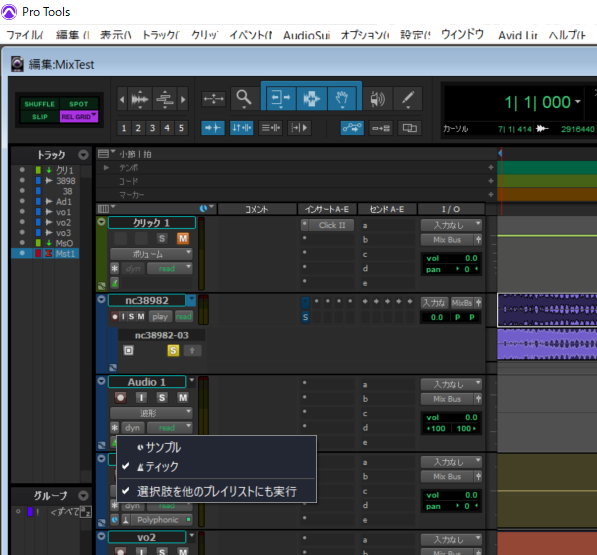Toggle automation follows edit icon
Screen dimensions: 597x555
352,128
